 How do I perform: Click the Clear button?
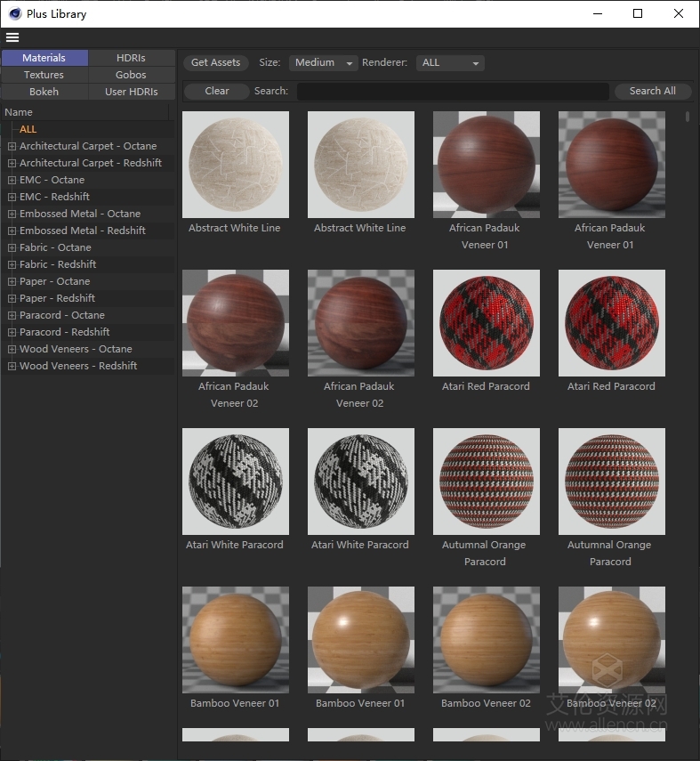tap(217, 92)
